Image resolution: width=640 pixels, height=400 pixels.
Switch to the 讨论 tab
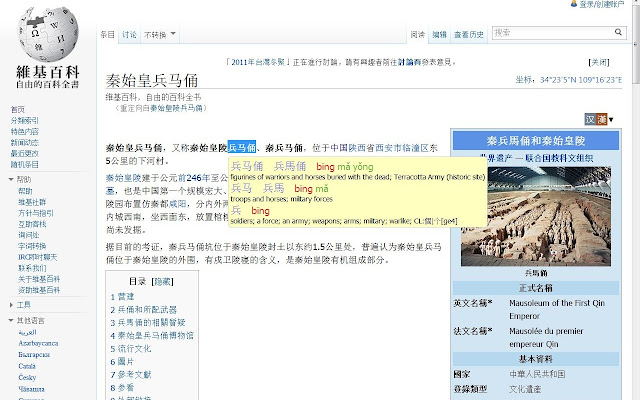[129, 35]
